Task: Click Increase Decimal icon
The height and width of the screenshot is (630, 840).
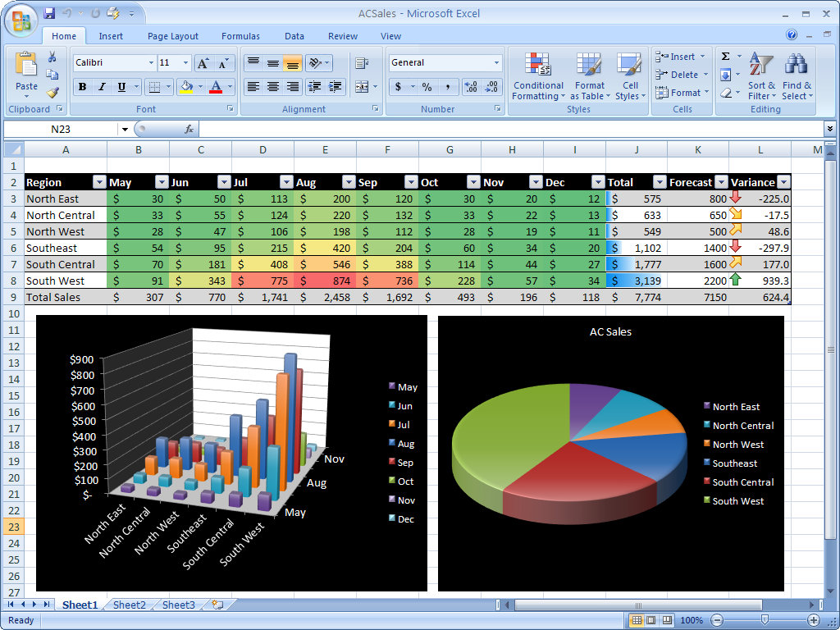Action: [471, 87]
